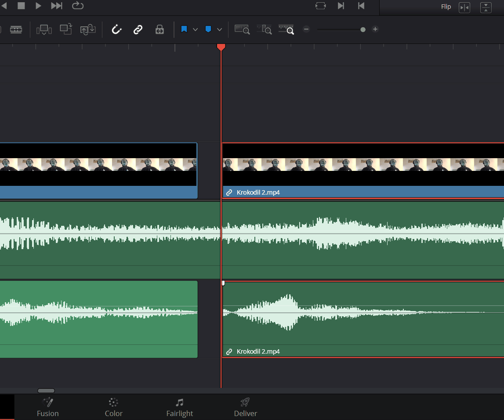Open the detail zoom tool
Screen dimensions: 504x420
(x=264, y=29)
